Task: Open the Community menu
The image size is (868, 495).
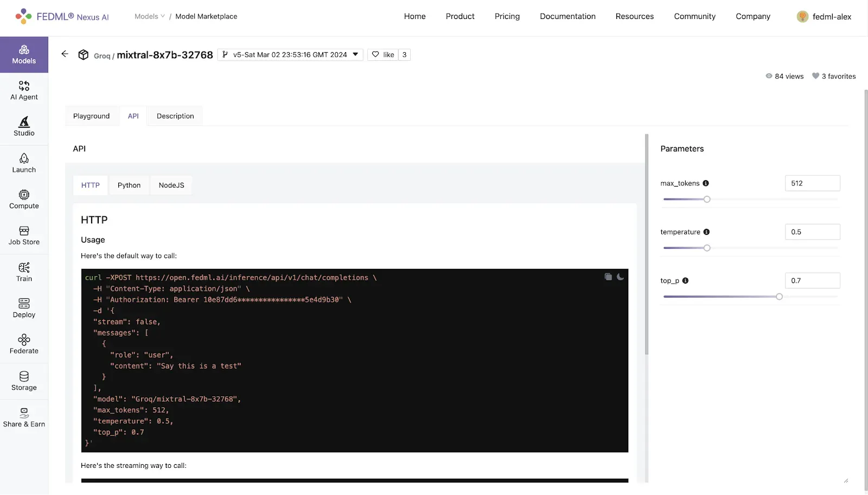Action: point(695,17)
